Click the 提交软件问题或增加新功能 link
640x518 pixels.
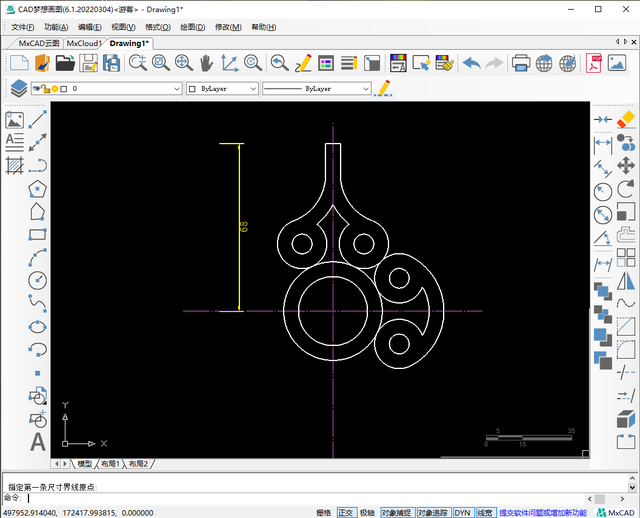pyautogui.click(x=543, y=512)
